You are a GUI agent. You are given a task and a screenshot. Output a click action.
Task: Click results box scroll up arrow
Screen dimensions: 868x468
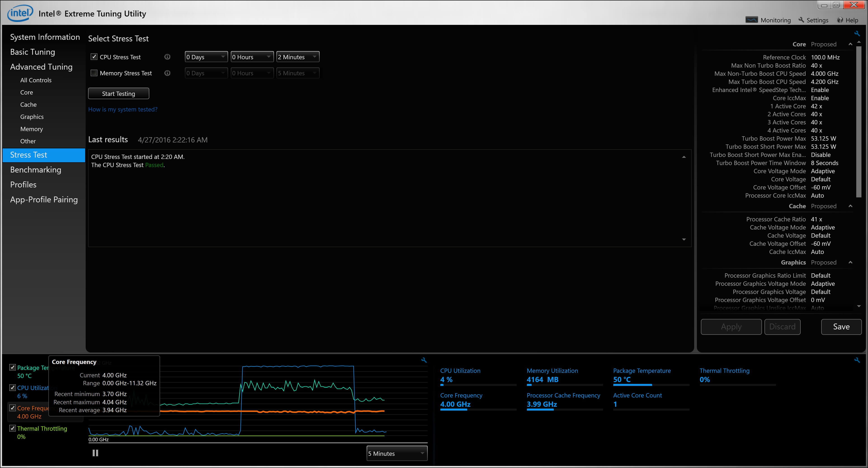[x=684, y=157]
